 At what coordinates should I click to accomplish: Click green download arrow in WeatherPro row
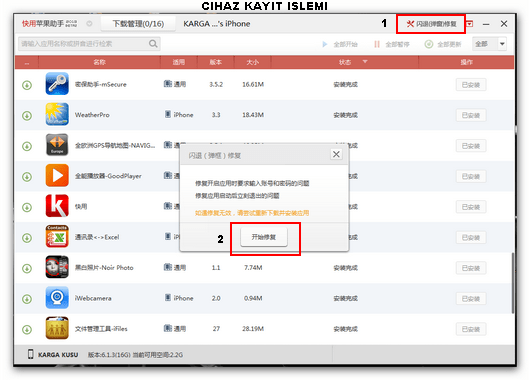click(x=27, y=116)
